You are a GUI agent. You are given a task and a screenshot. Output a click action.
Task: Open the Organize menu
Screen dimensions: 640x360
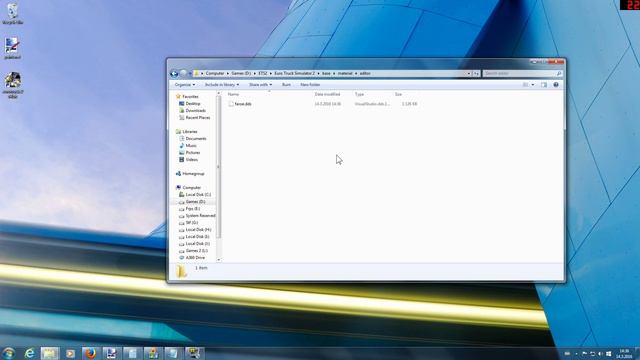tap(184, 84)
